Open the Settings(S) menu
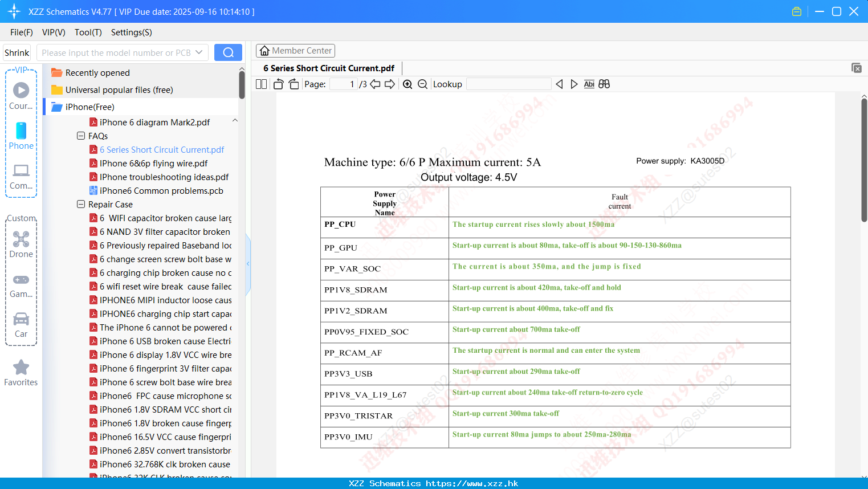 [x=132, y=32]
